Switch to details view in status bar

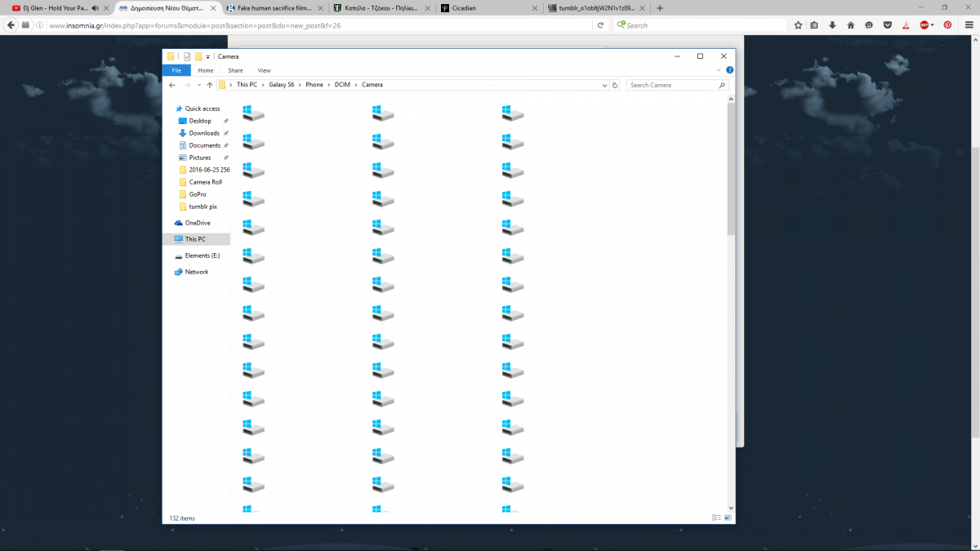click(716, 518)
